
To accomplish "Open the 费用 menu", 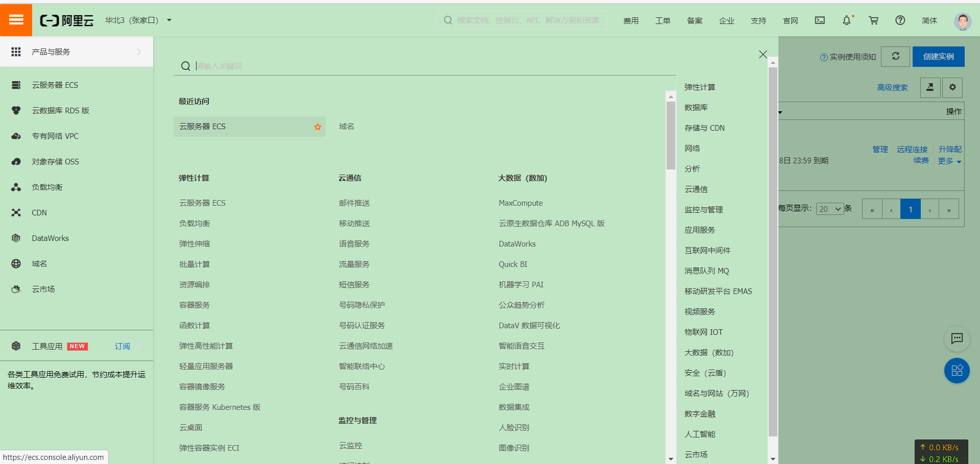I will pyautogui.click(x=631, y=20).
